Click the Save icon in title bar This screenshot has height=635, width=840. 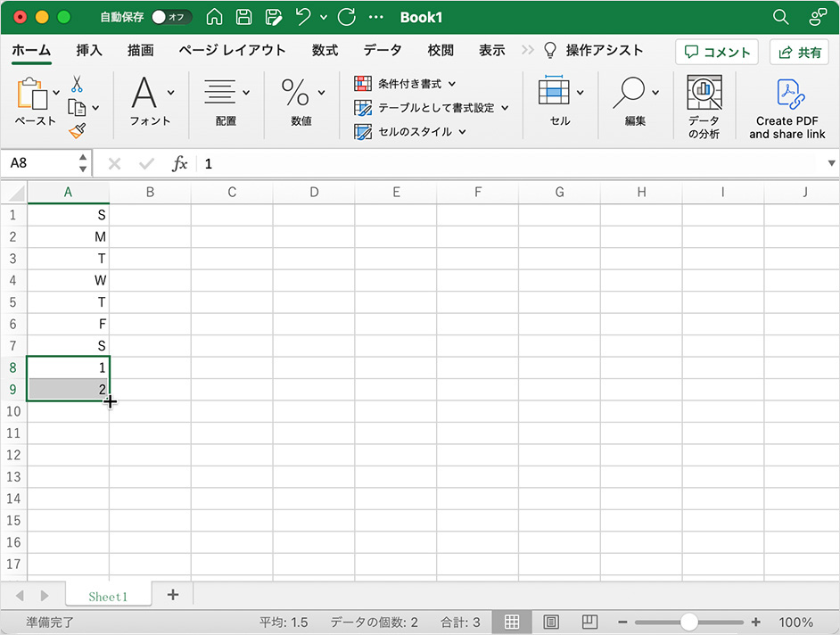[x=244, y=17]
